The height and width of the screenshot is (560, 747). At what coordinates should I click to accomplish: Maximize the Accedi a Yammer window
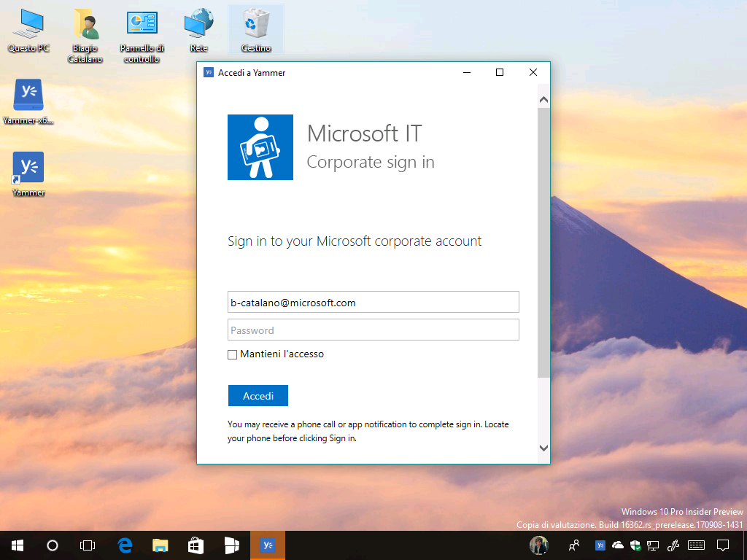point(500,72)
